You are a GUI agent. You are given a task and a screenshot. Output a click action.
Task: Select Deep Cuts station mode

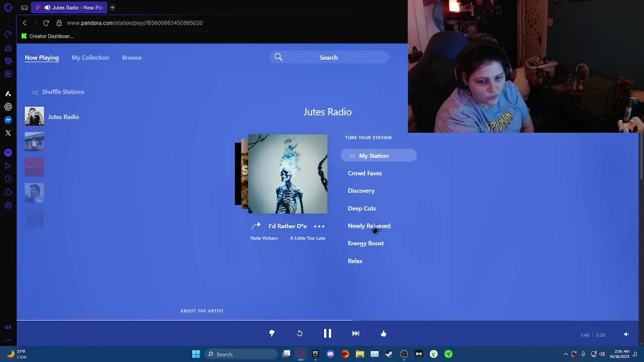[x=362, y=208]
